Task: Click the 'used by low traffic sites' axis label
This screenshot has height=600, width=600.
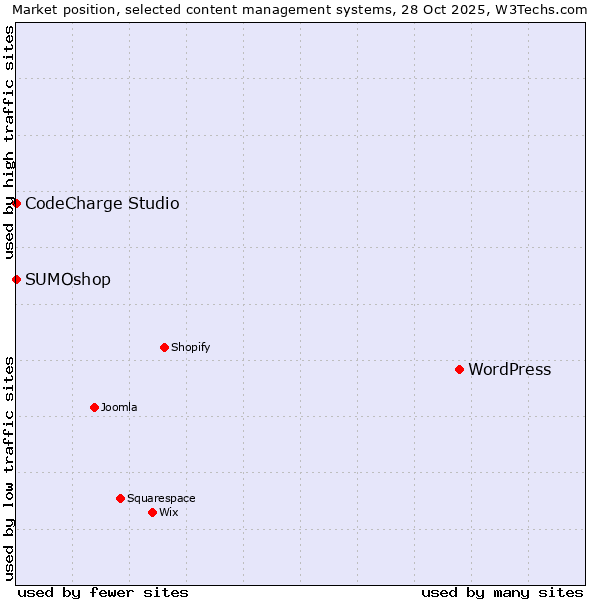Action: click(x=9, y=468)
